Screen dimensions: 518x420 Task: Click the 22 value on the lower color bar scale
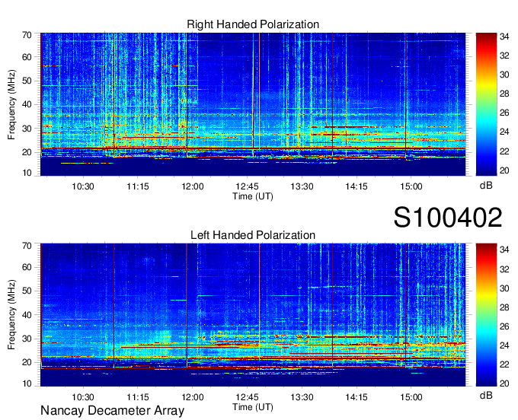(x=504, y=364)
